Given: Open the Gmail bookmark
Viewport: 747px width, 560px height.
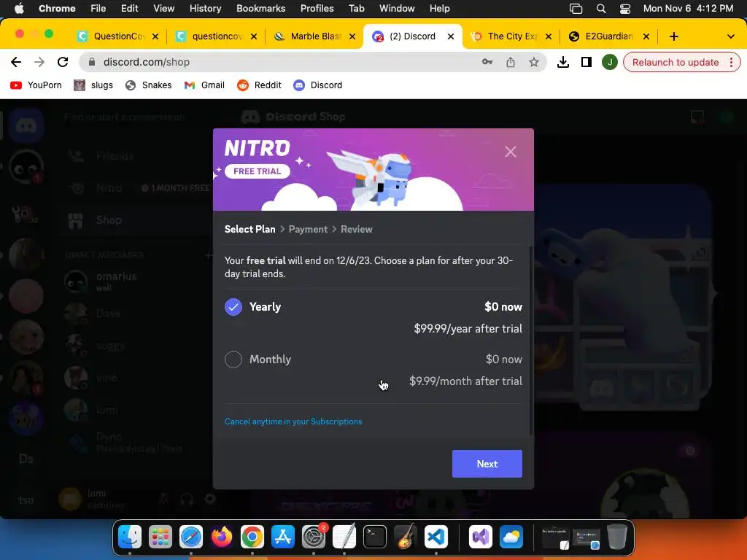Looking at the screenshot, I should pos(204,85).
